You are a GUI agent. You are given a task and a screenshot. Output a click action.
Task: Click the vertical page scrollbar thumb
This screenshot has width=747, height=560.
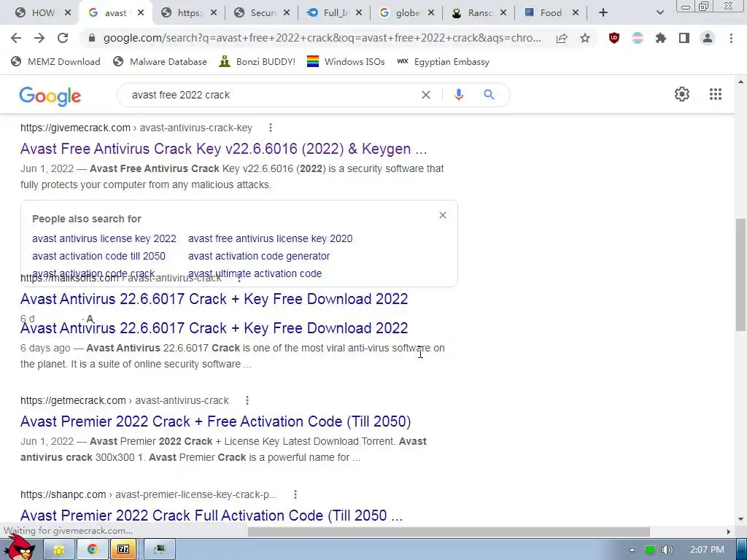[741, 274]
